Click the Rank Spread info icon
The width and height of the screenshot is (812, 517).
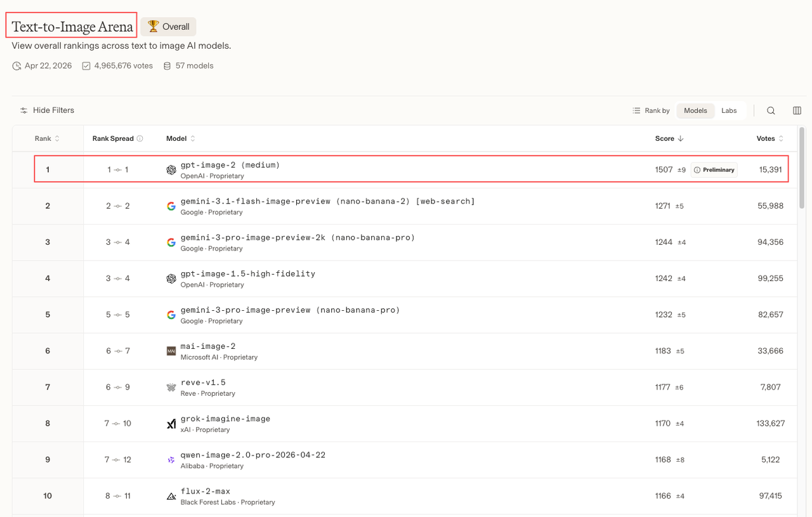[140, 138]
